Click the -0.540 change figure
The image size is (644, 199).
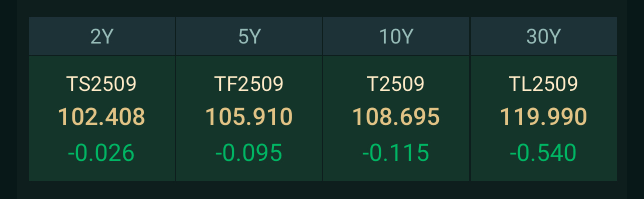point(544,153)
